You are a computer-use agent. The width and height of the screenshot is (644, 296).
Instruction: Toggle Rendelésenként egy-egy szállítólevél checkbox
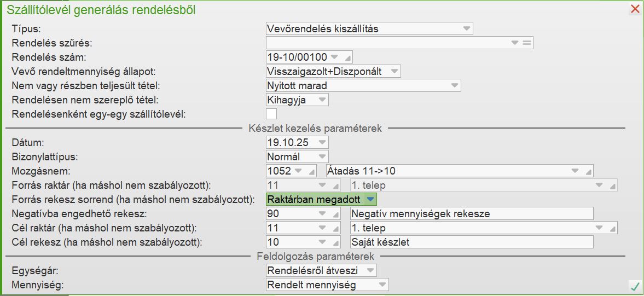coord(271,114)
